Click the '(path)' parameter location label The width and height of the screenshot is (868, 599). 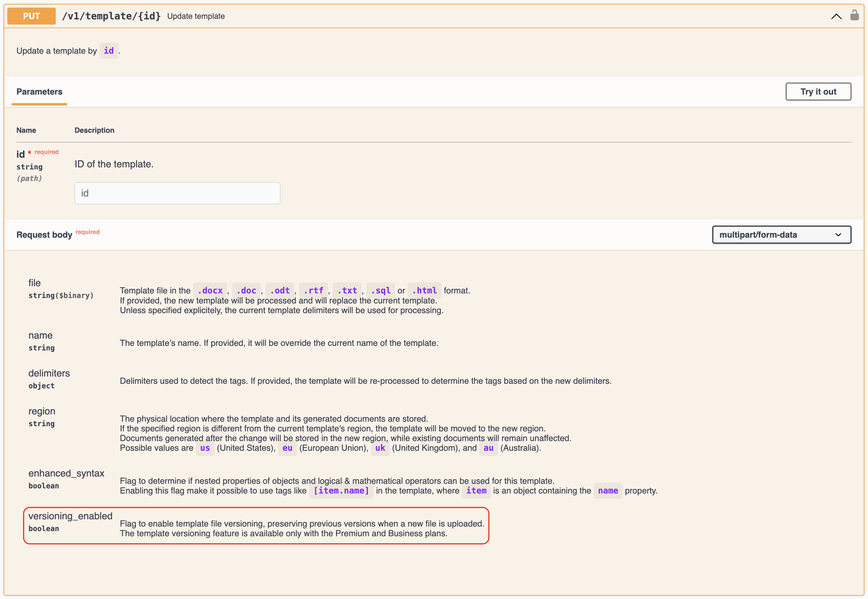tap(29, 178)
